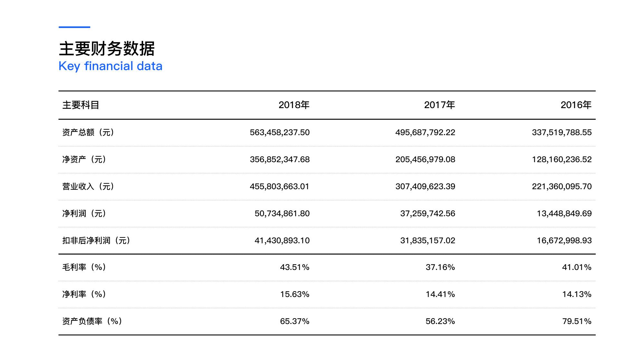
Task: Click the 净利率（%） row label
Action: coord(84,294)
